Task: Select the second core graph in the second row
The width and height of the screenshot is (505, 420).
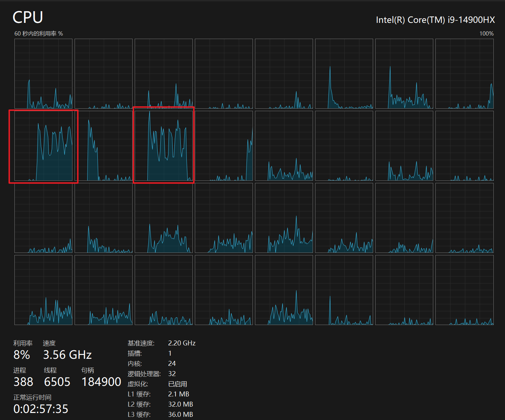Action: (103, 146)
